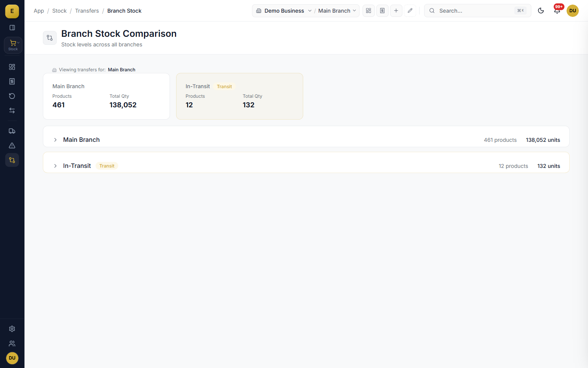Click the '132 units' text

point(549,166)
